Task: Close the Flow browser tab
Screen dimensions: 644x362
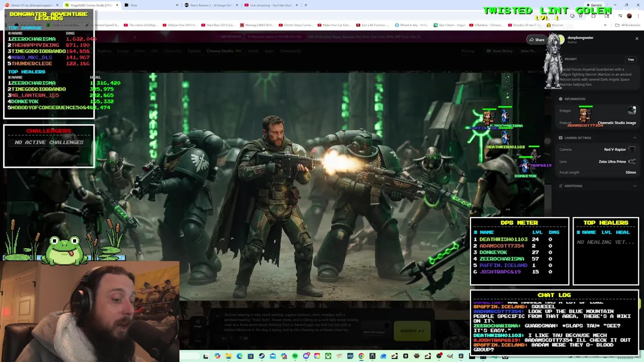Action: [177, 5]
